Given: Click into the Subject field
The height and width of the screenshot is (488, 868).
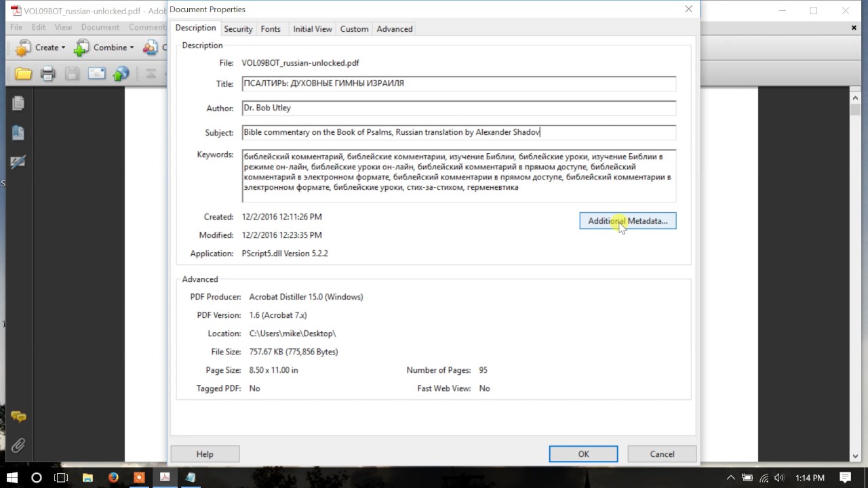Looking at the screenshot, I should pos(459,132).
